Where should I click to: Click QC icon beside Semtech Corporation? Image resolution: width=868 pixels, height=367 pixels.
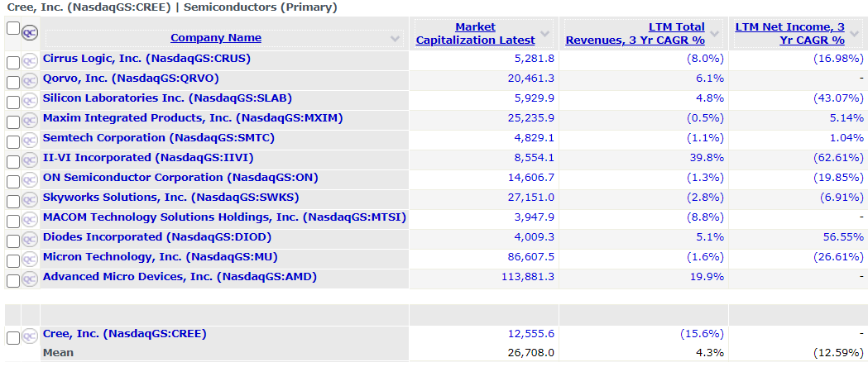pos(29,141)
